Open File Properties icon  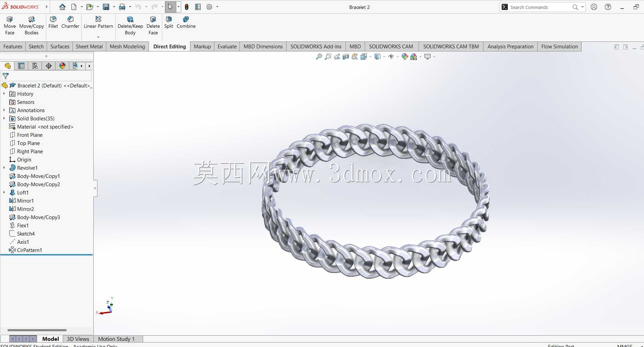pos(198,7)
